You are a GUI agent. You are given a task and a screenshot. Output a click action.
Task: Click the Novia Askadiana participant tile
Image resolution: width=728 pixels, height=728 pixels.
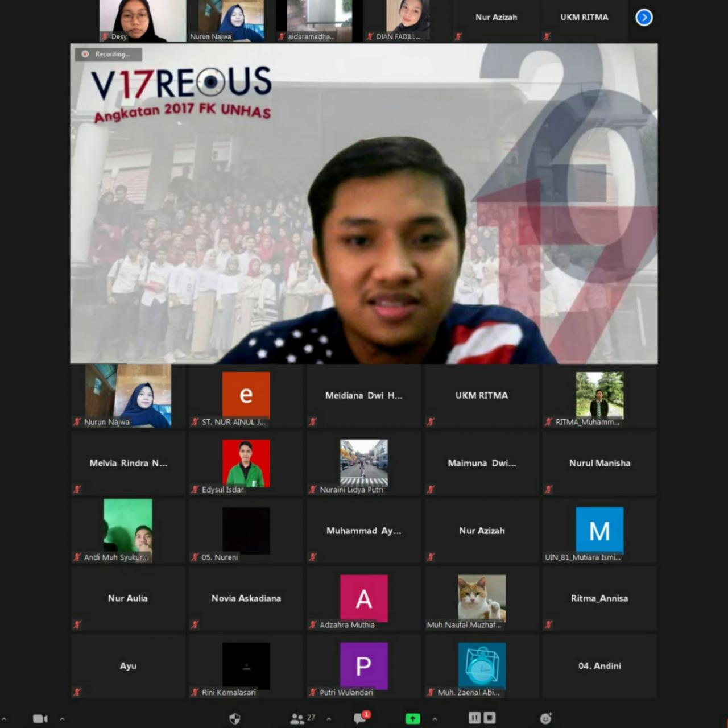tap(246, 598)
